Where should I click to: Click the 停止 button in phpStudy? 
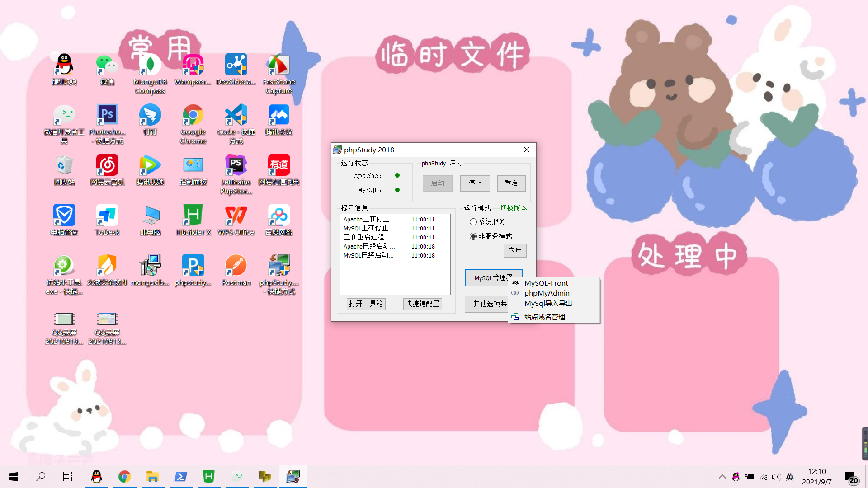click(x=475, y=183)
